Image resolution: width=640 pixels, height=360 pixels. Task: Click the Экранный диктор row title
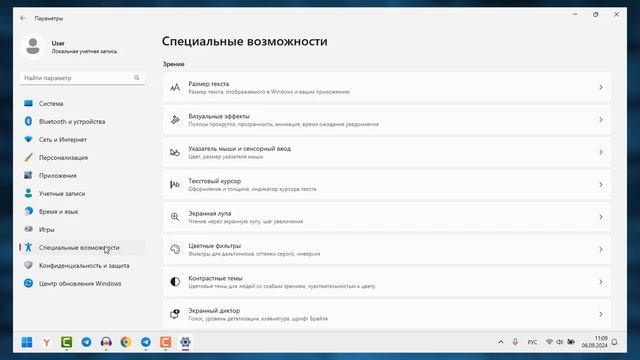pyautogui.click(x=214, y=311)
